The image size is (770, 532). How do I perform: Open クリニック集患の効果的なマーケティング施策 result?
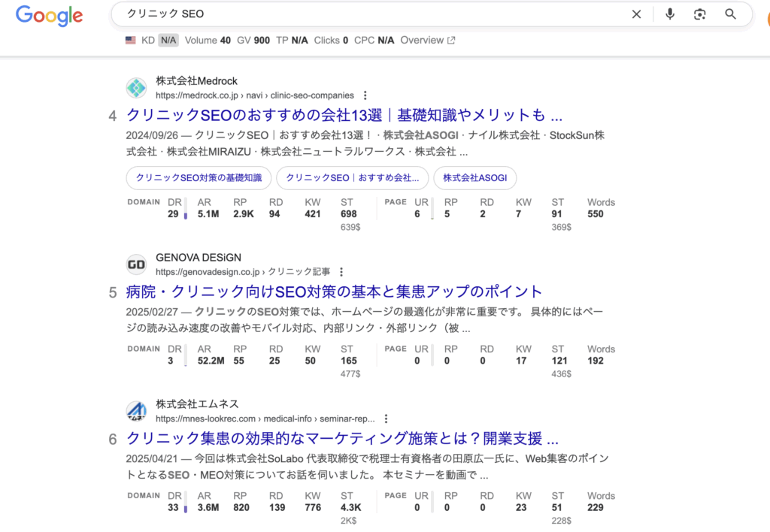(x=342, y=438)
